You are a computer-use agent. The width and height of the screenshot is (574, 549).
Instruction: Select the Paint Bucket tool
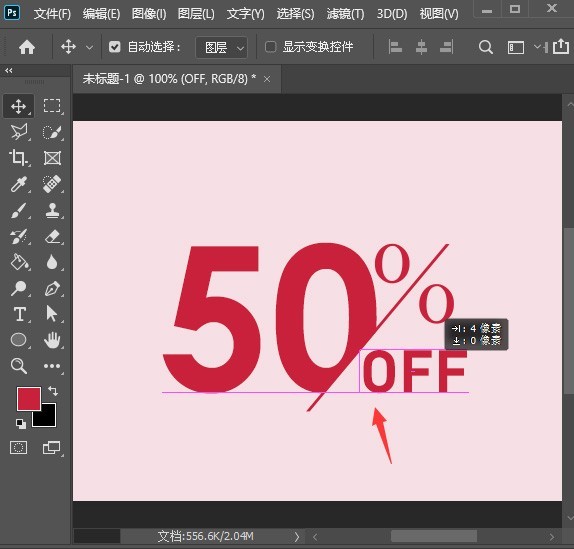pos(18,262)
